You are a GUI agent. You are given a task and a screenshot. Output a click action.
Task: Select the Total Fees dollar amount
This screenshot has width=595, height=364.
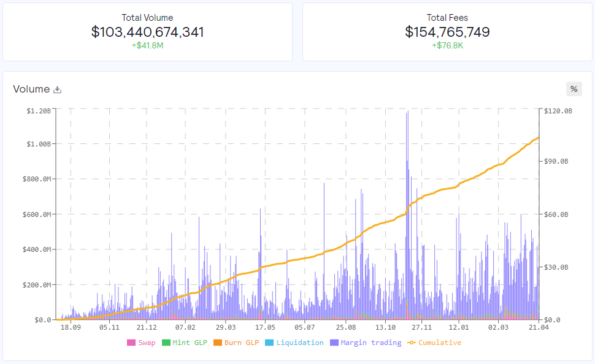[447, 32]
